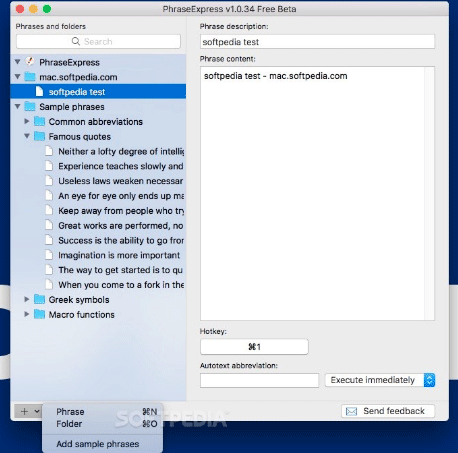Click the Hotkey ⌘1 field
This screenshot has width=458, height=453.
[x=254, y=347]
